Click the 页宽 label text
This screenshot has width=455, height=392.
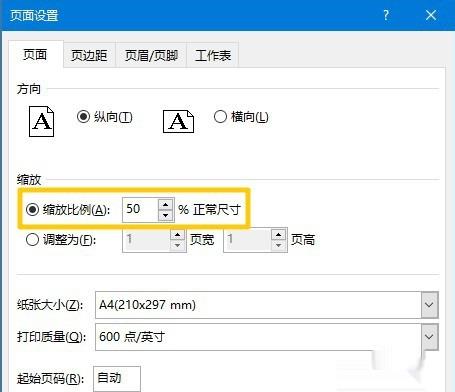point(202,240)
